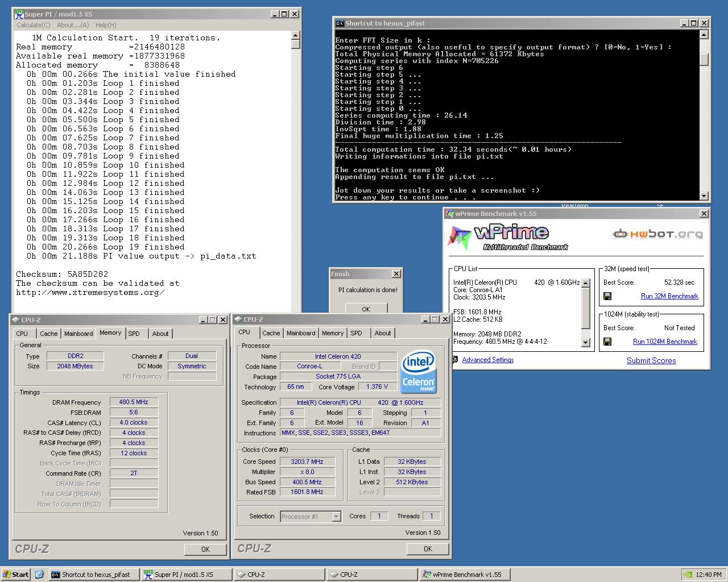The height and width of the screenshot is (582, 728).
Task: Click the left CPU-Z window title icon
Action: click(x=15, y=319)
